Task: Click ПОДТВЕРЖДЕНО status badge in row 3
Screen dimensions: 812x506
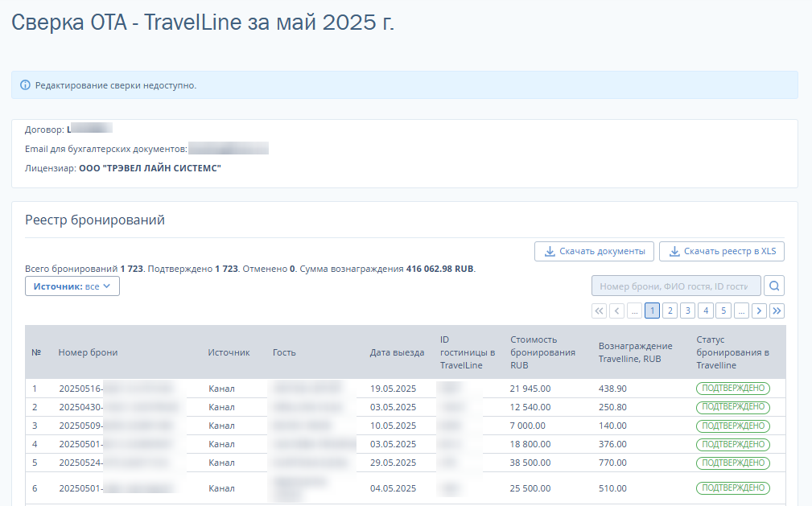Action: click(733, 426)
